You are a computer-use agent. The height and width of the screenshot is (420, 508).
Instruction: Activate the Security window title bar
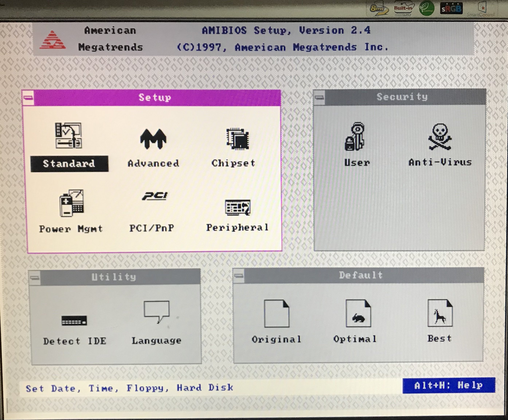(x=402, y=97)
